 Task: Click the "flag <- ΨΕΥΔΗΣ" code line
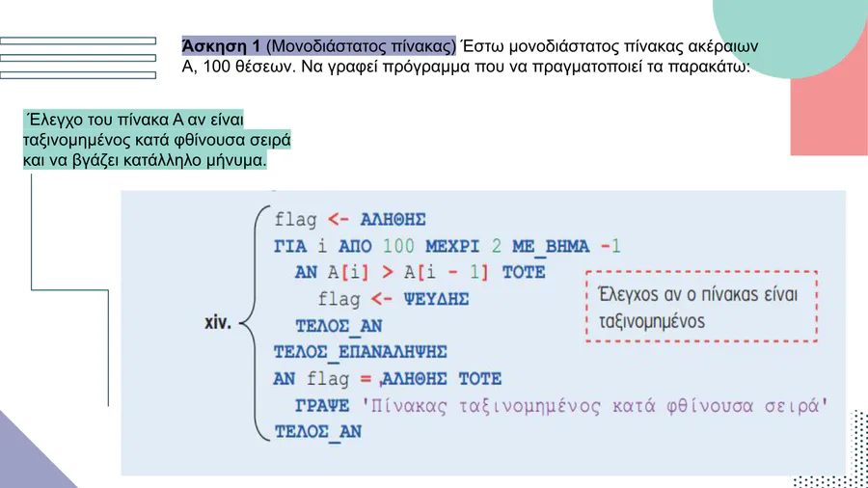pyautogui.click(x=393, y=299)
